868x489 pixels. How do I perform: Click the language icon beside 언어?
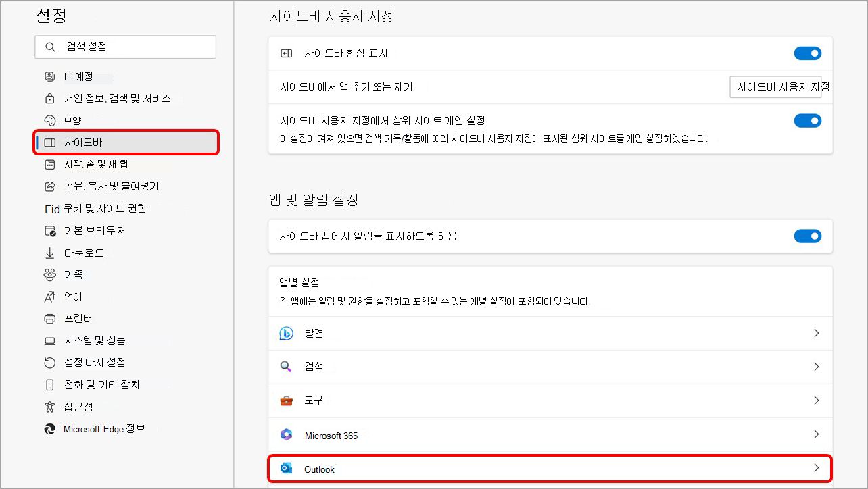49,297
